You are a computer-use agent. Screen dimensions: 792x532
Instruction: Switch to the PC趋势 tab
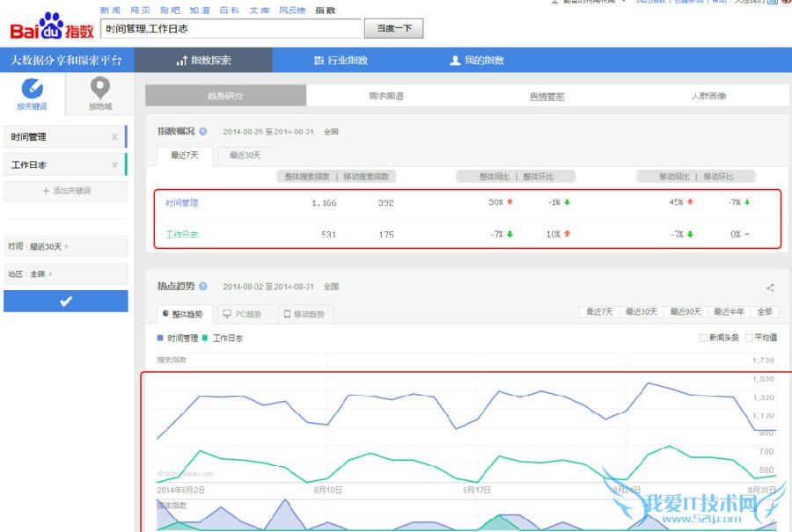click(x=243, y=314)
